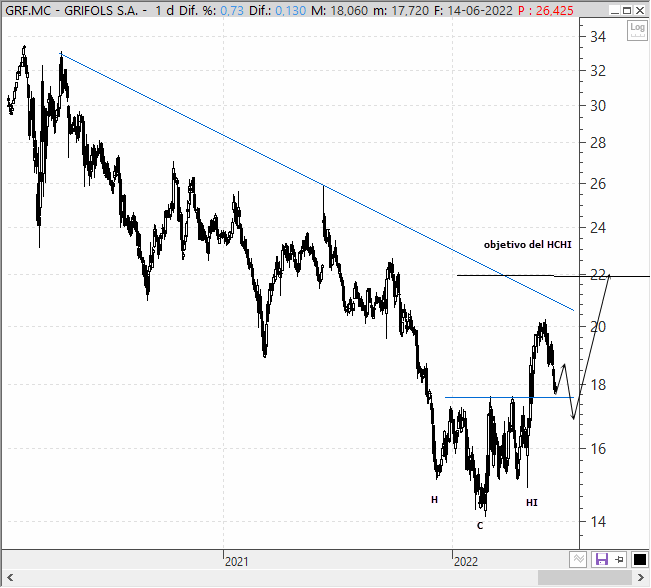The image size is (651, 588).
Task: Close the chart window
Action: (640, 10)
